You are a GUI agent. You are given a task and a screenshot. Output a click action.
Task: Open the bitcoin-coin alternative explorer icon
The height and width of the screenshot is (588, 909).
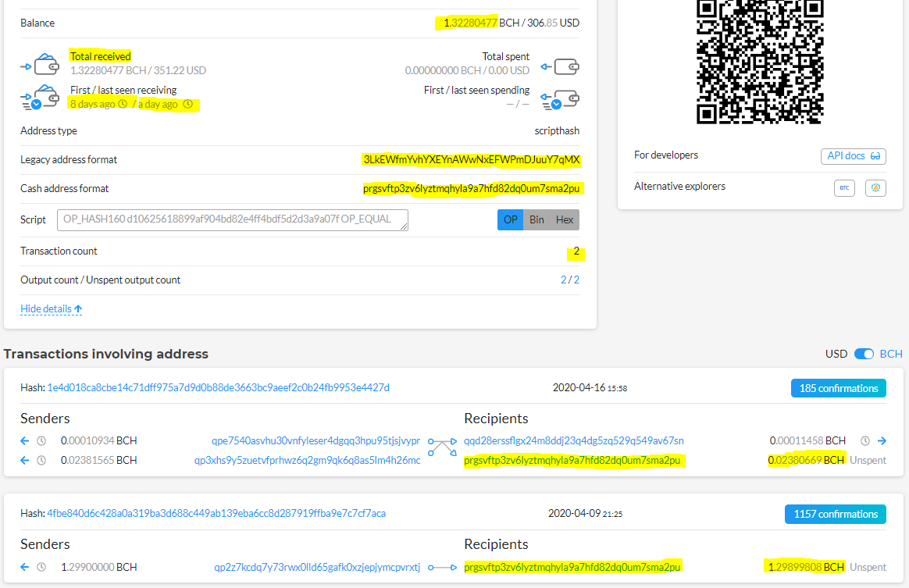(x=875, y=188)
